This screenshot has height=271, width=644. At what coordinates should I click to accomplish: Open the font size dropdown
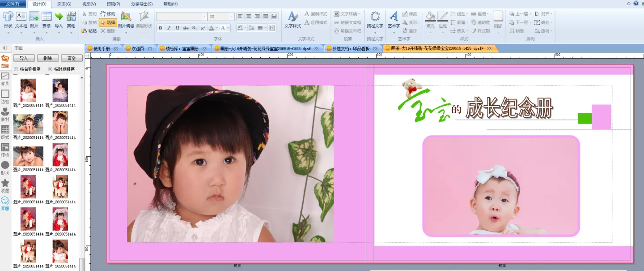pyautogui.click(x=231, y=17)
